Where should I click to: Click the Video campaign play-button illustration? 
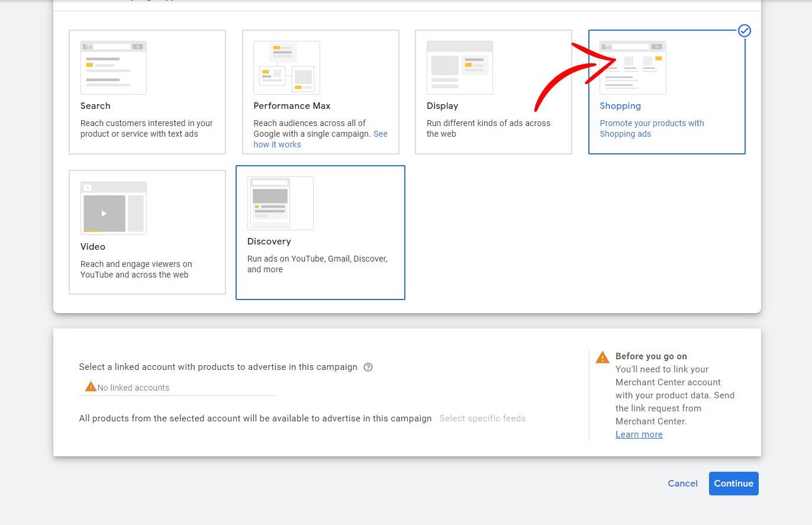click(113, 207)
